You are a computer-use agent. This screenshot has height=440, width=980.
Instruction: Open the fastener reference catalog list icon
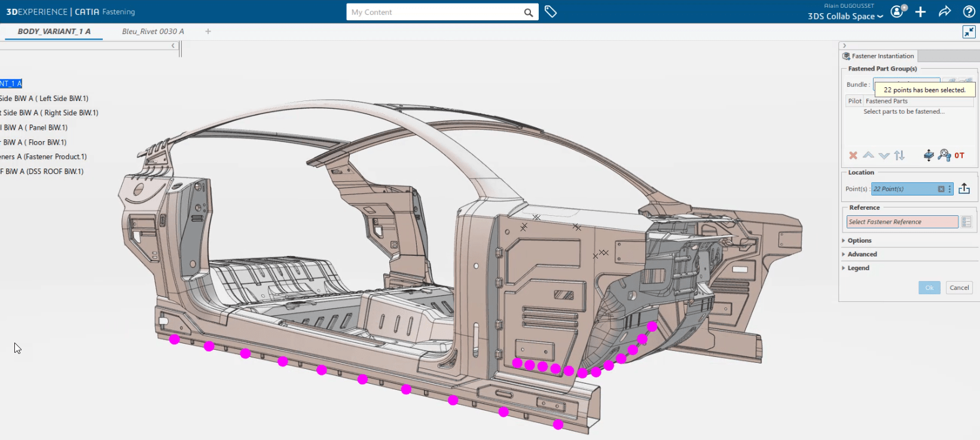pos(966,222)
